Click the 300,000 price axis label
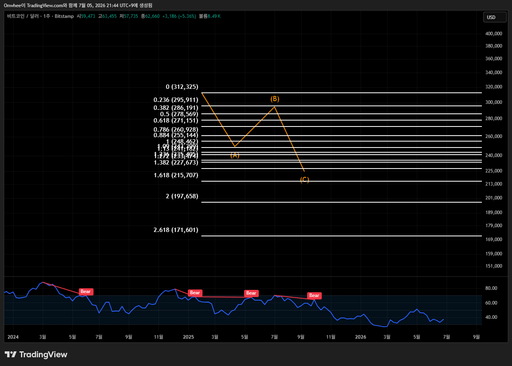This screenshot has width=512, height=366. click(x=494, y=102)
